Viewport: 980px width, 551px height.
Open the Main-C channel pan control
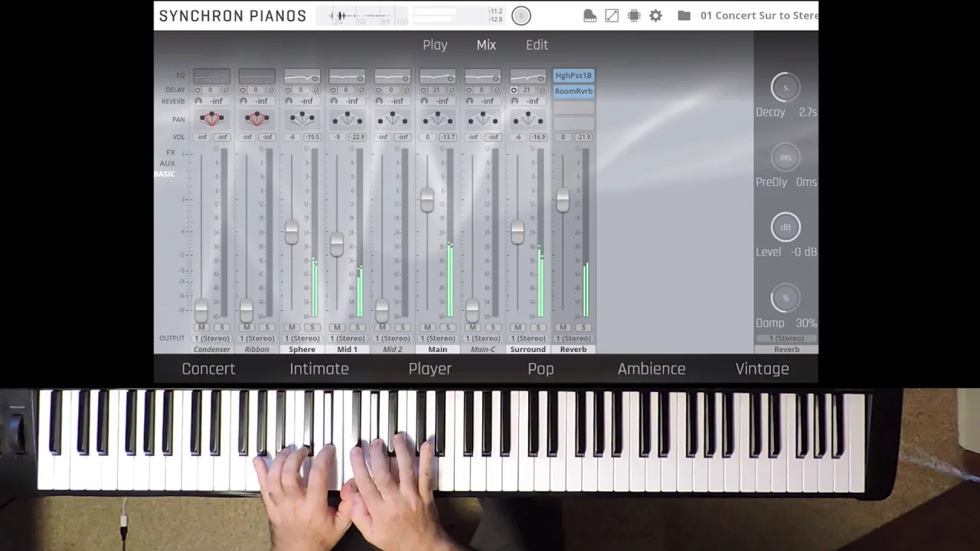click(x=482, y=119)
